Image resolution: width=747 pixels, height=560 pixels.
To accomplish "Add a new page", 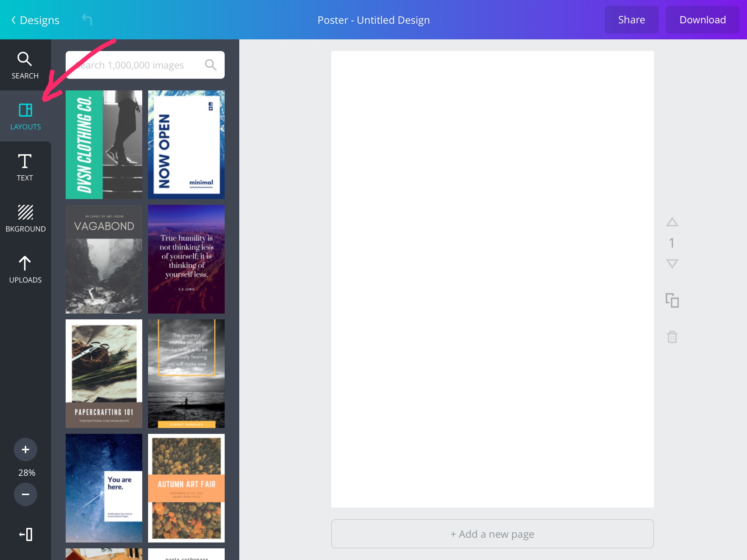I will coord(492,534).
